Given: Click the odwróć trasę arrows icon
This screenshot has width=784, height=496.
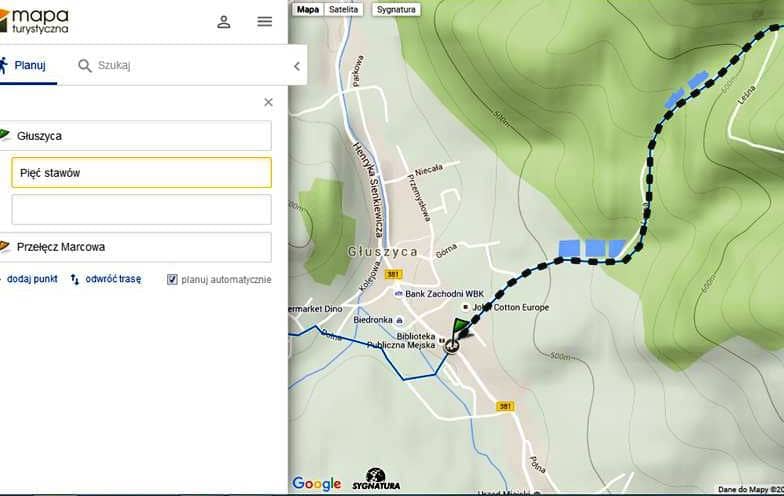Looking at the screenshot, I should pos(75,280).
